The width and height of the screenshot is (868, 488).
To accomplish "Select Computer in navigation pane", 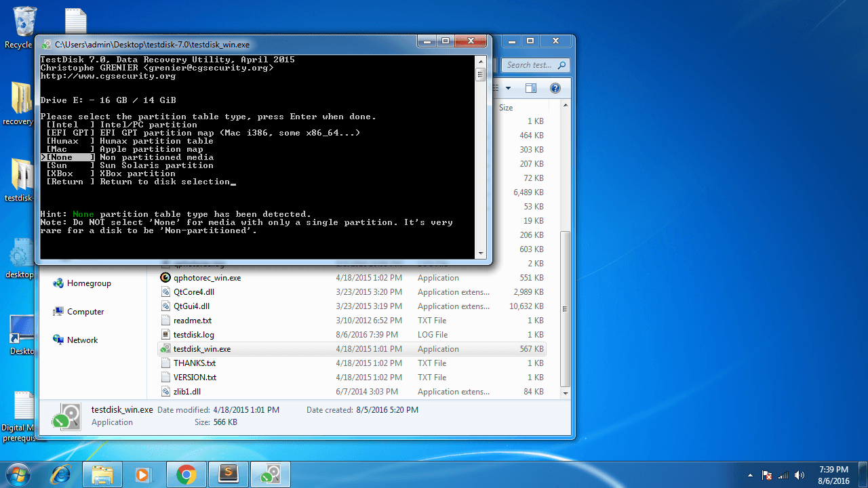I will (85, 312).
